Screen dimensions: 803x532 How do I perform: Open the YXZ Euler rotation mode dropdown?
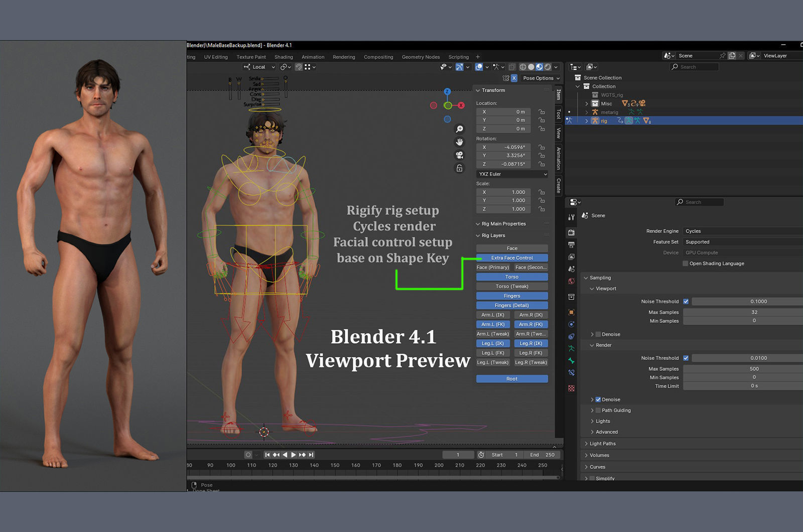512,174
